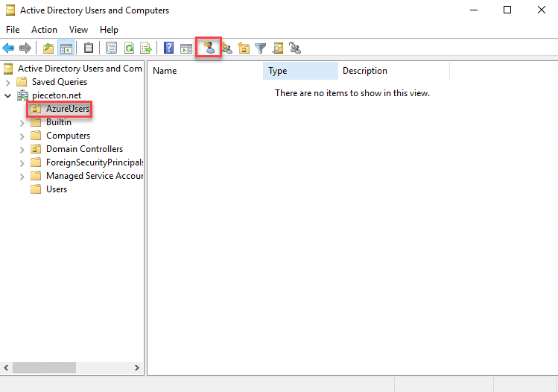
Task: Create new organizational unit toolbar icon
Action: (x=244, y=48)
